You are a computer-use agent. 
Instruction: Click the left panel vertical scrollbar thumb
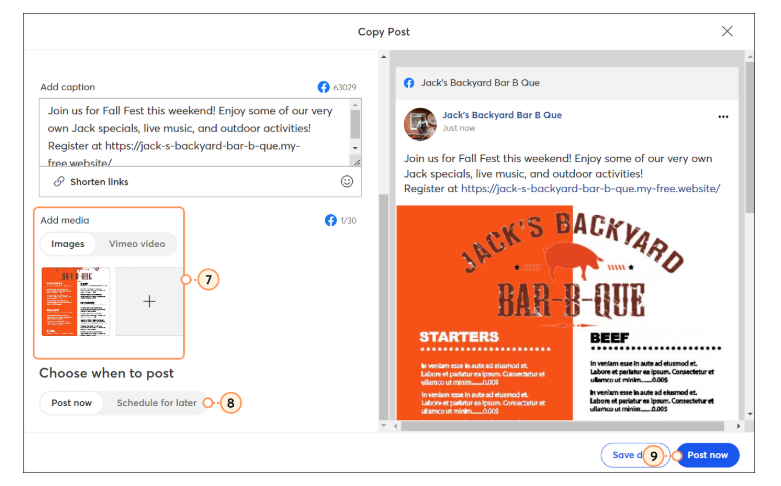384,307
